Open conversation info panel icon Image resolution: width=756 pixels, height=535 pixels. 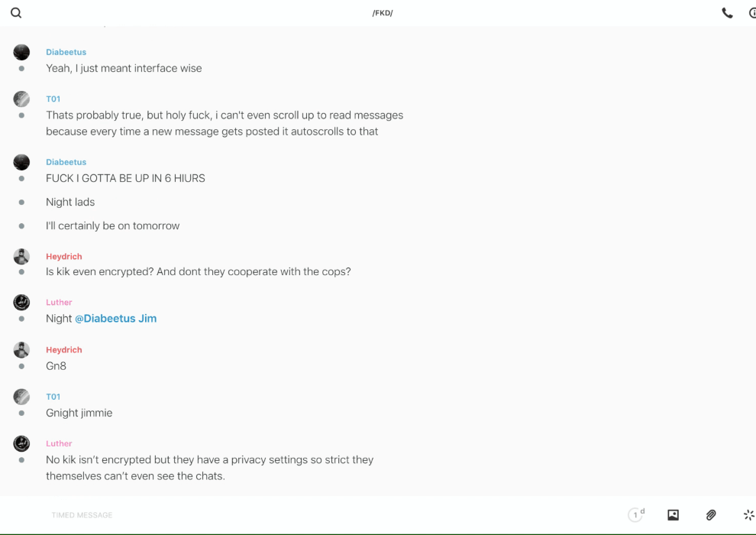pyautogui.click(x=751, y=13)
